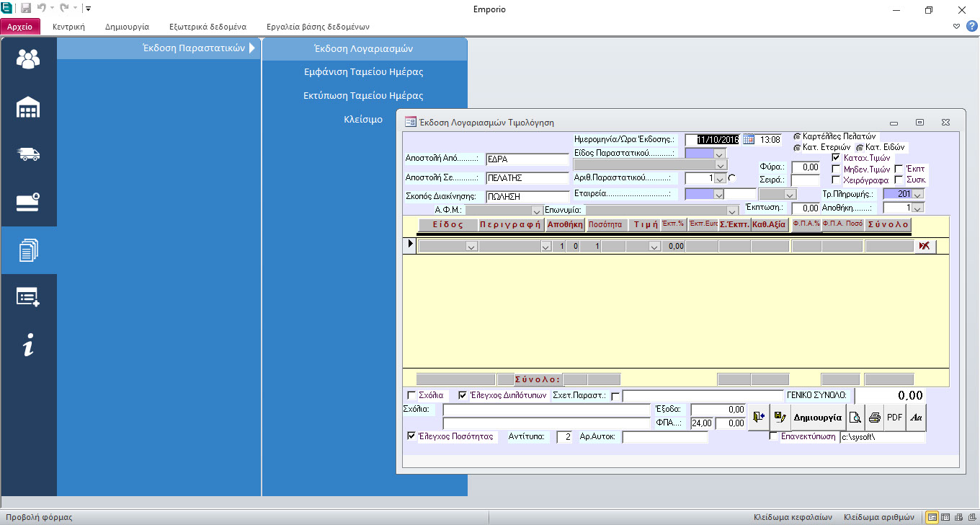Click the PDF export button
The height and width of the screenshot is (525, 980).
(894, 417)
